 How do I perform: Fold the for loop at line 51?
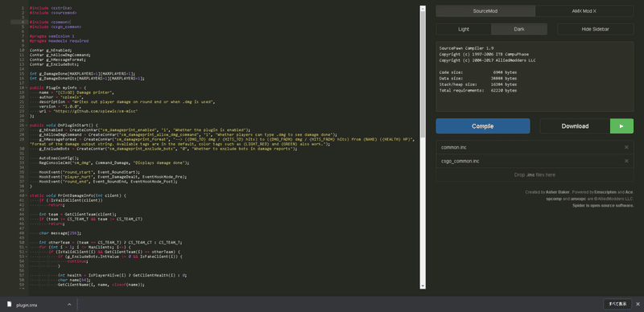(x=27, y=247)
